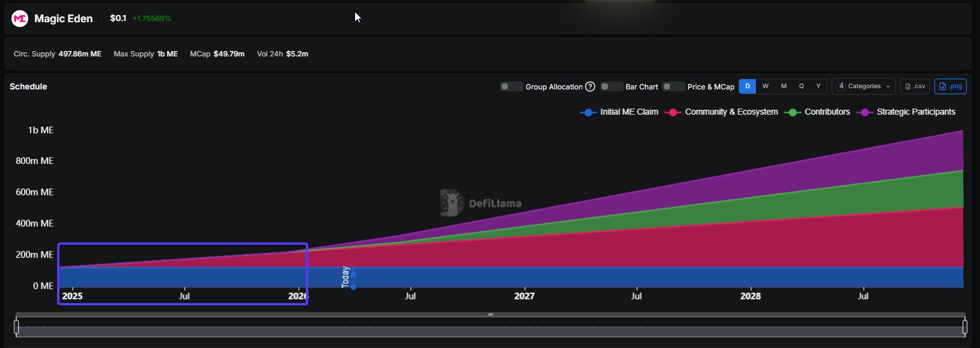980x348 pixels.
Task: Click the Magic Eden title text
Action: pos(64,19)
